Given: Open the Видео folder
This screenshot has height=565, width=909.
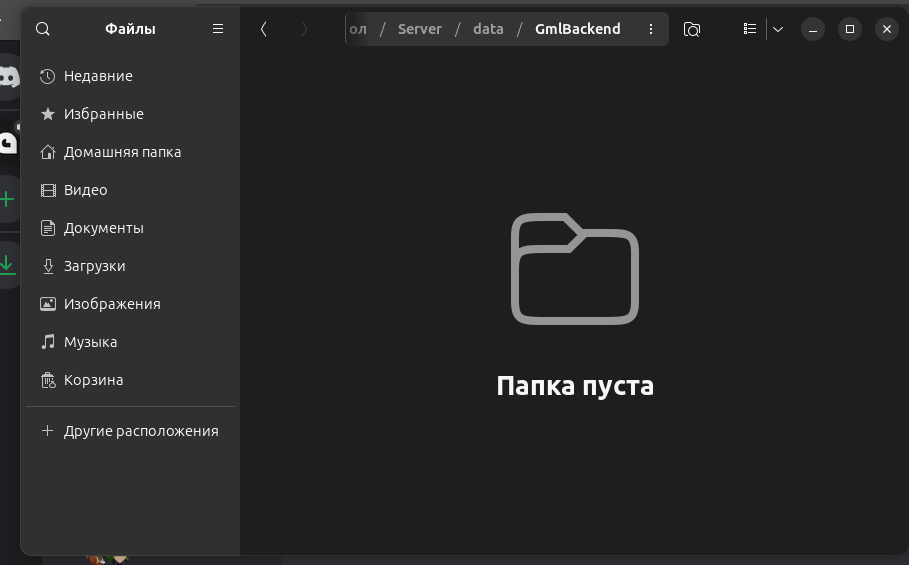Looking at the screenshot, I should pyautogui.click(x=85, y=190).
